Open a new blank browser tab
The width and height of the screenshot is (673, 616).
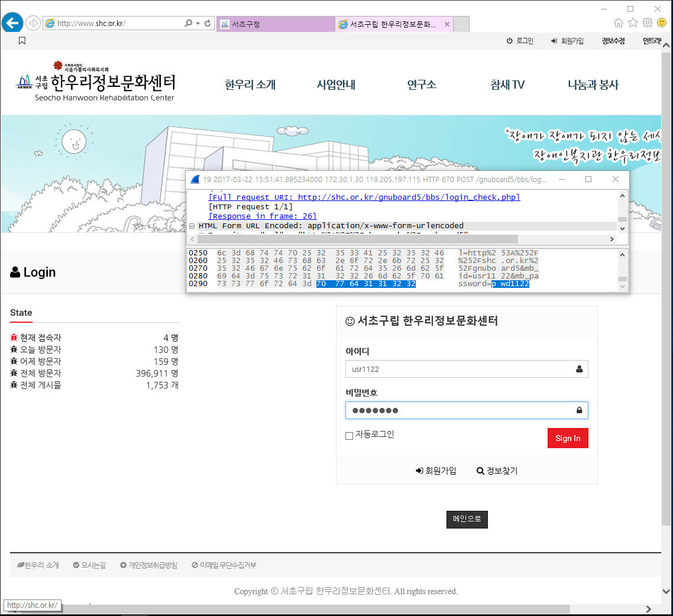coord(461,24)
